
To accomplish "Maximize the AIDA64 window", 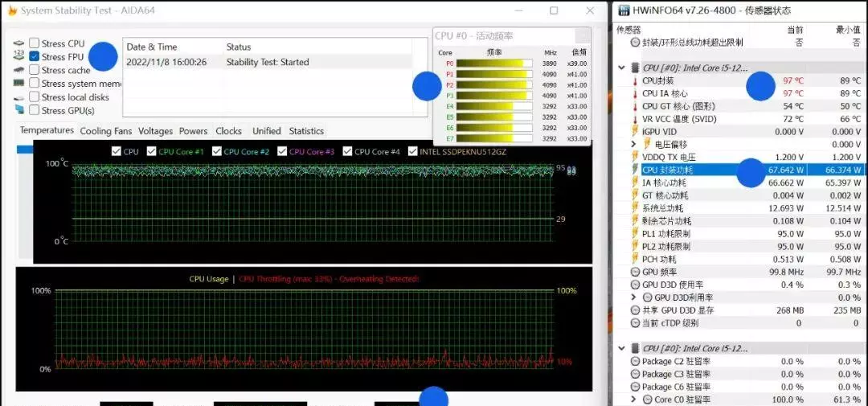I will click(554, 10).
